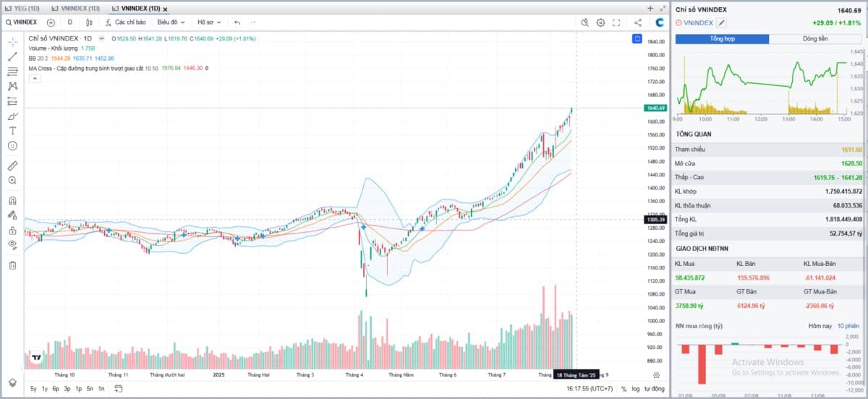Select the text annotation tool
The image size is (868, 399).
[x=12, y=131]
